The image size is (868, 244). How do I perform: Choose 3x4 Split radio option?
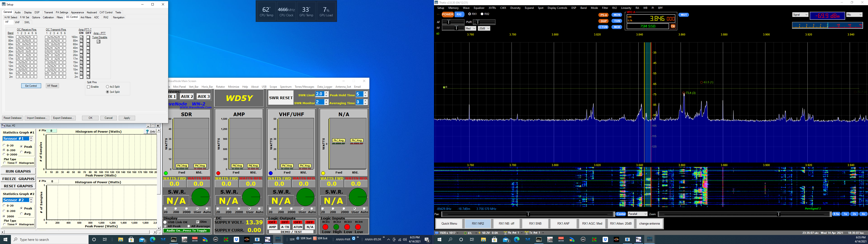[x=108, y=92]
